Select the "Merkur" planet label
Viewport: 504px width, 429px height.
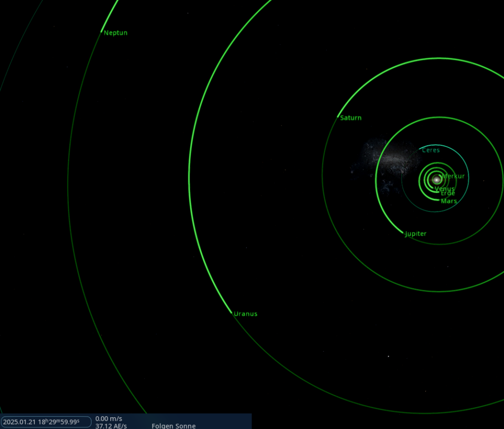click(453, 176)
